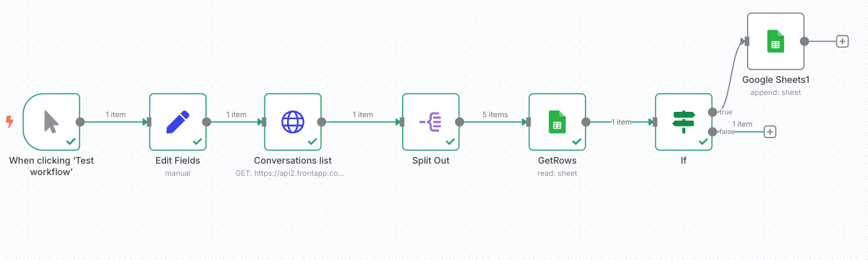Open the GetRows Google Sheets node

(x=557, y=122)
